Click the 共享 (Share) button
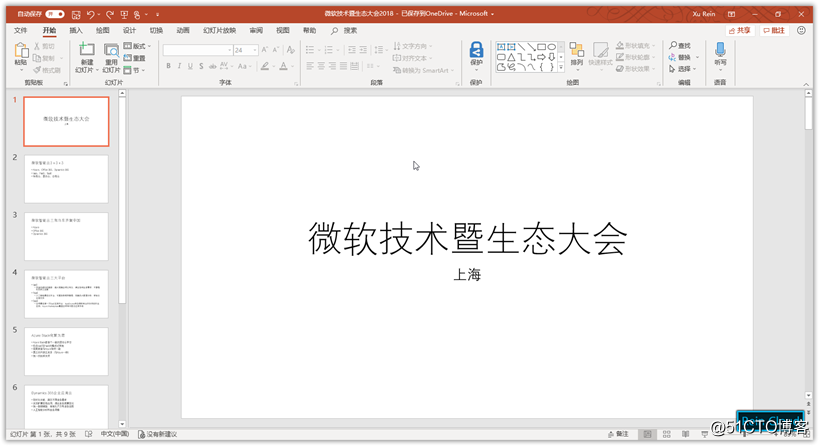The image size is (819, 446). click(x=739, y=30)
